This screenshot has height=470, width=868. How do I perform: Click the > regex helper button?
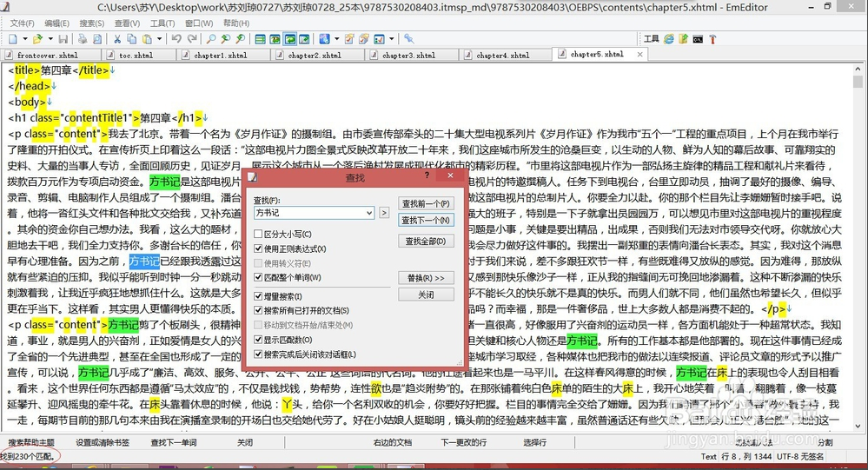pos(384,213)
